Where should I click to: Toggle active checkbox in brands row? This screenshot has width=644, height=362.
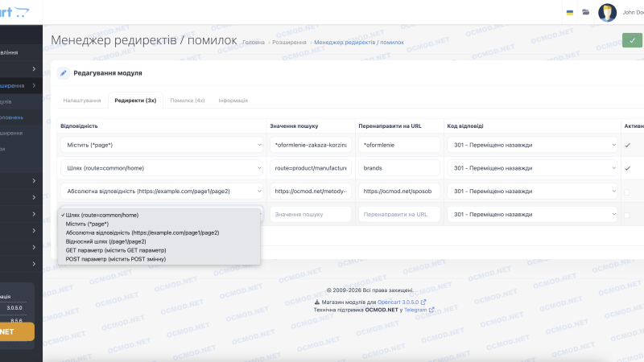coord(627,168)
